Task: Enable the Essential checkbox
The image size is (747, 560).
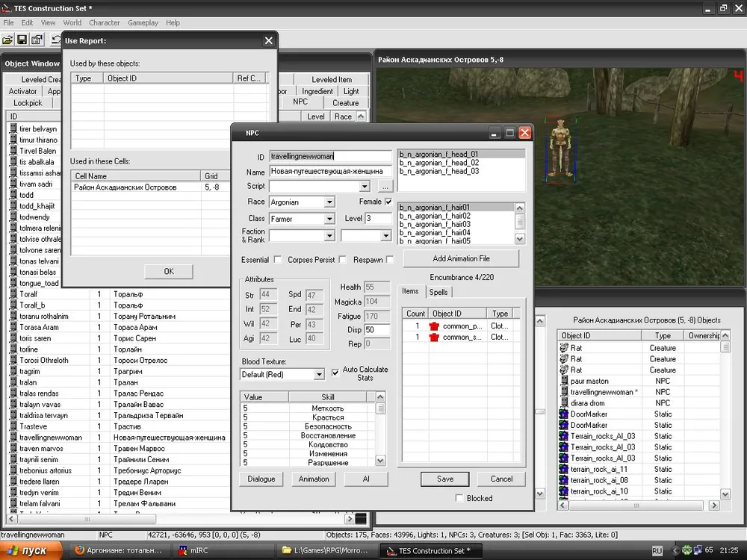Action: tap(278, 260)
